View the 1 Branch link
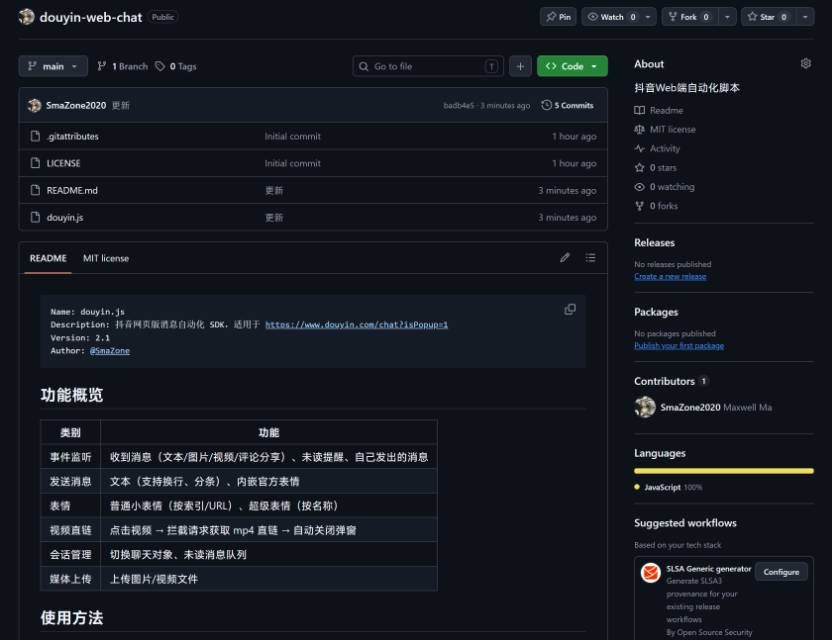The height and width of the screenshot is (640, 832). tap(123, 66)
